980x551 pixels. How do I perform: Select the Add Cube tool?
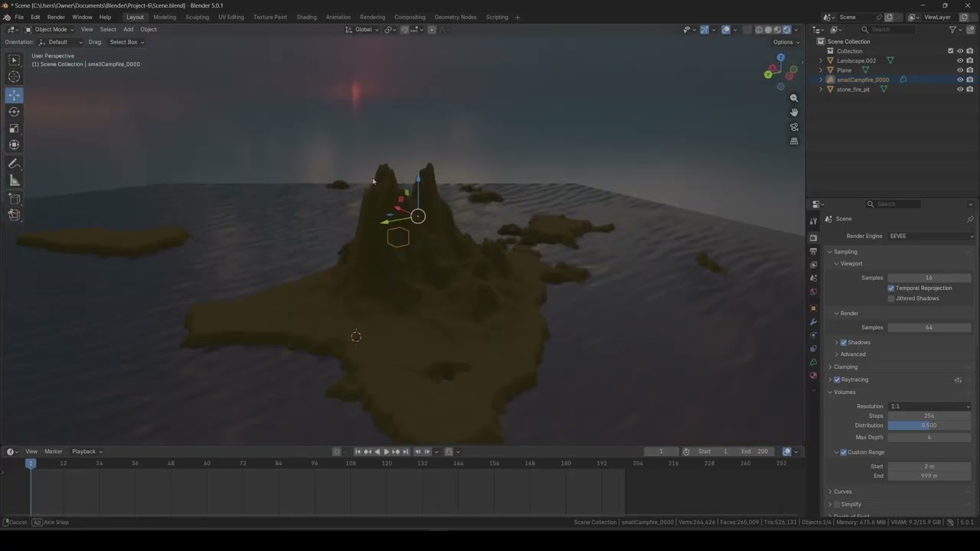pyautogui.click(x=14, y=199)
